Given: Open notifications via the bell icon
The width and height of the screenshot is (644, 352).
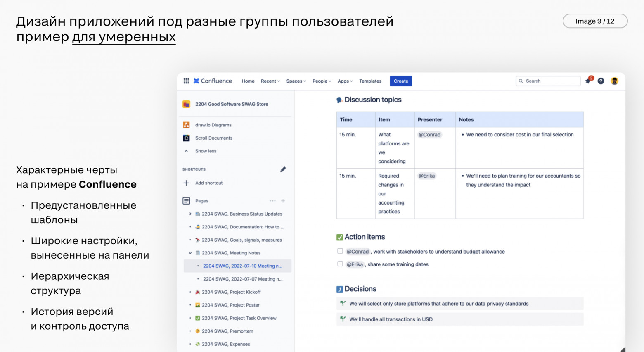Looking at the screenshot, I should 588,81.
